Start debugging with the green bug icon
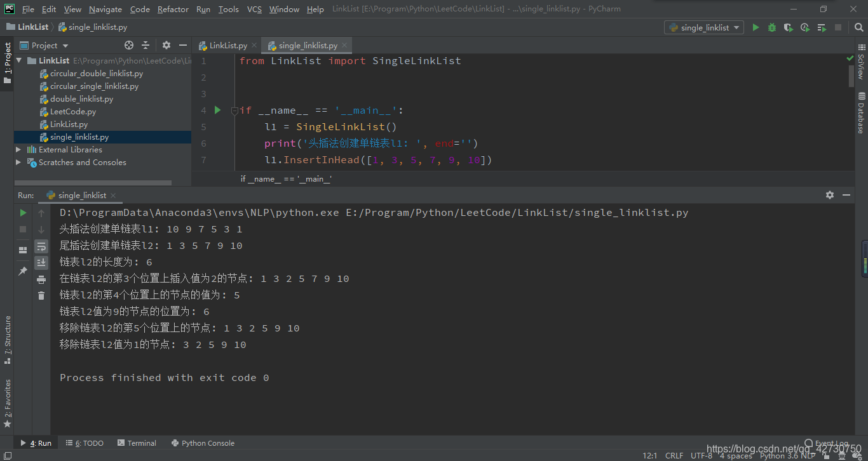The image size is (868, 461). [772, 27]
